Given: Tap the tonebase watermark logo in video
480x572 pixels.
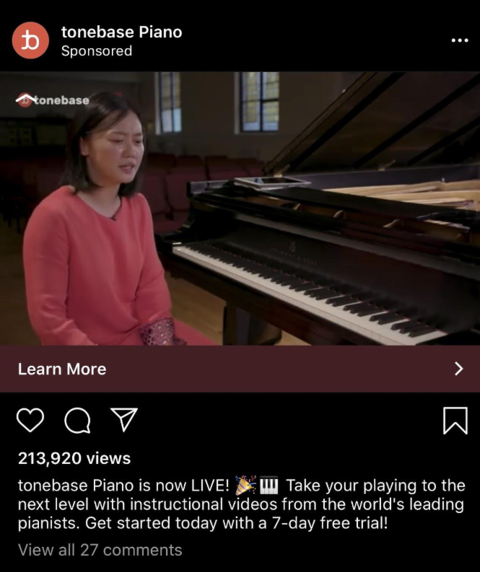Looking at the screenshot, I should 53,100.
